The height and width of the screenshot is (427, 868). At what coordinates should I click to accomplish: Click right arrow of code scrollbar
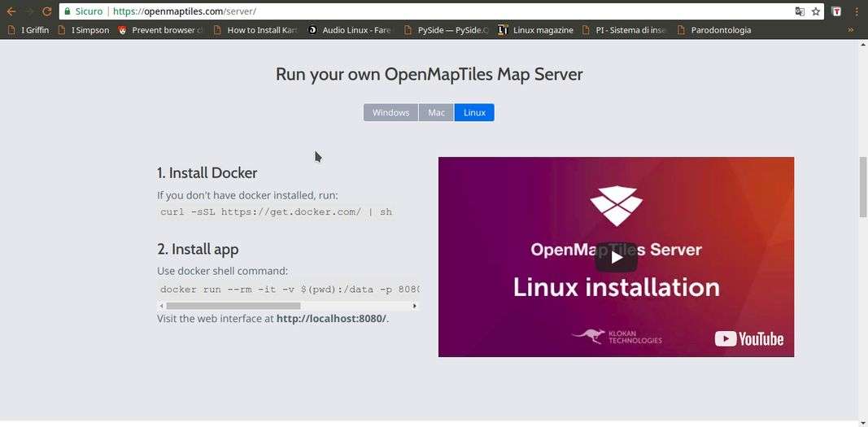click(414, 306)
